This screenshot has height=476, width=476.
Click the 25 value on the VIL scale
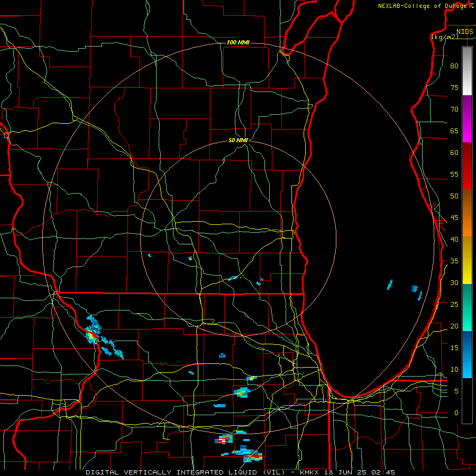454,304
